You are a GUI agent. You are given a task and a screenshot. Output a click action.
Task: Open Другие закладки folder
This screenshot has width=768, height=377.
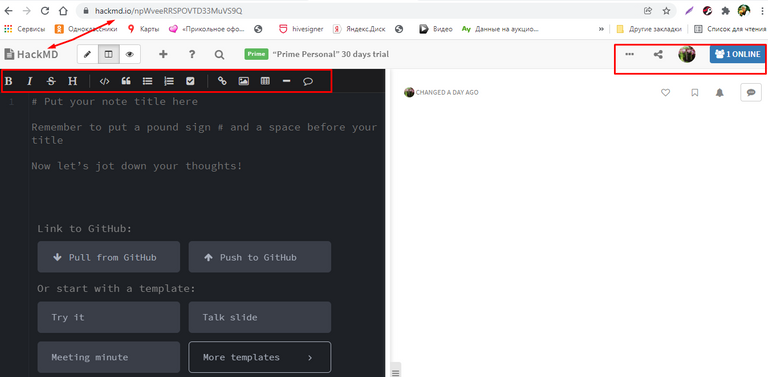click(649, 29)
